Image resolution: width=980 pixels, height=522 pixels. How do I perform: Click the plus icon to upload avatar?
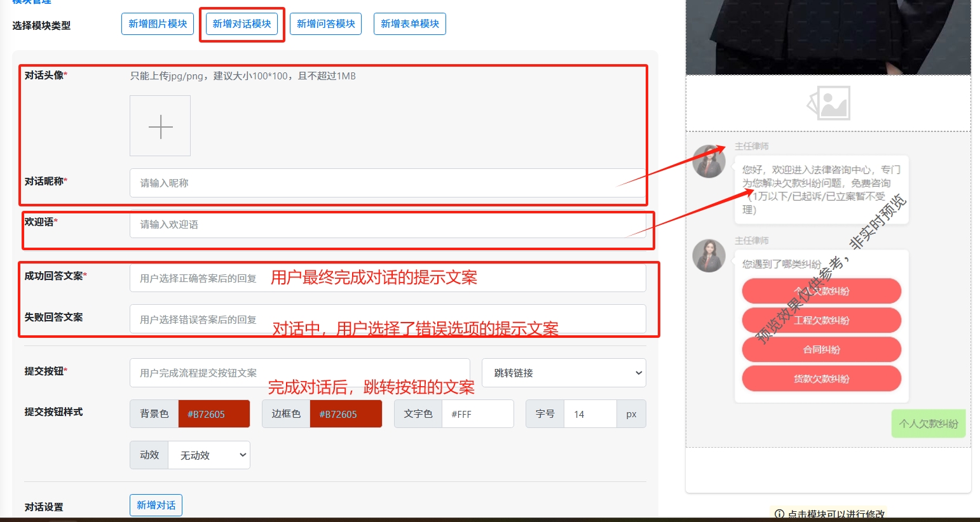[160, 126]
